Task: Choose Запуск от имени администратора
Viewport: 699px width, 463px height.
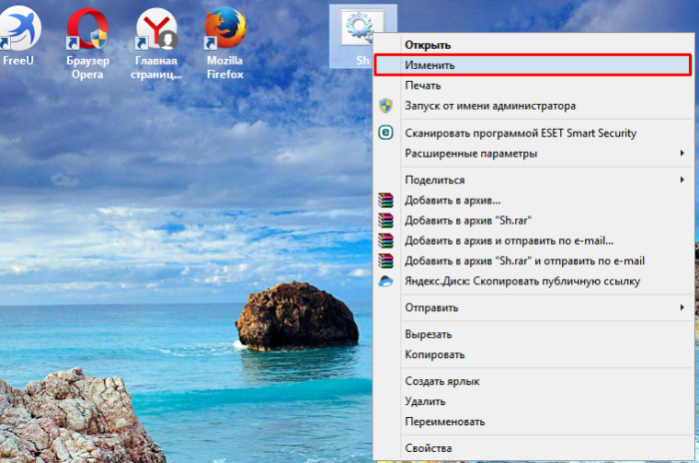Action: click(533, 106)
